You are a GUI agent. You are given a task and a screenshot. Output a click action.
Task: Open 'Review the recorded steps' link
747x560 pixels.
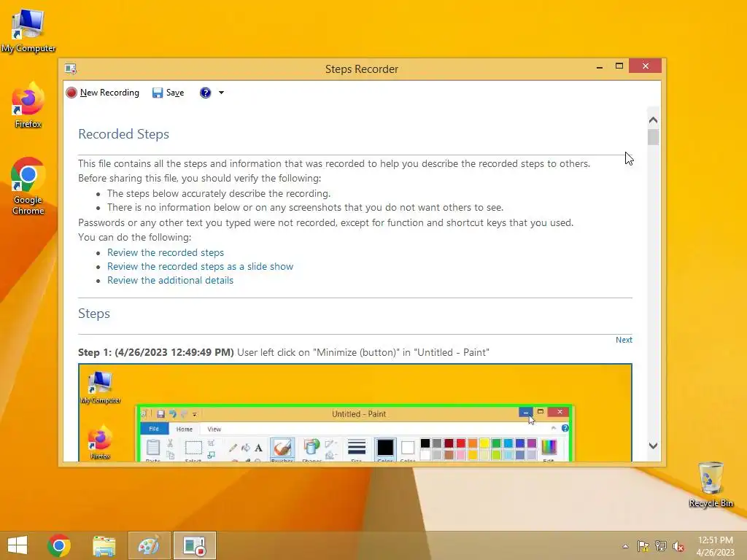coord(166,252)
